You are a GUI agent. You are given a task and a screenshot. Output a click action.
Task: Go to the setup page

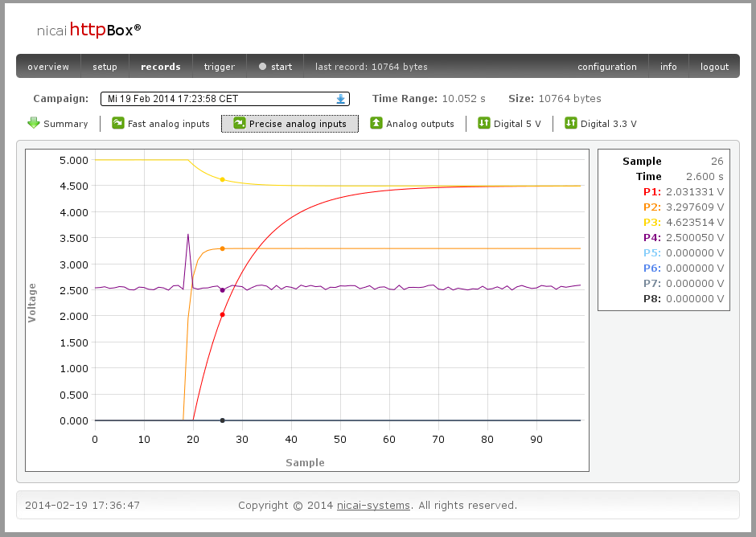coord(105,67)
